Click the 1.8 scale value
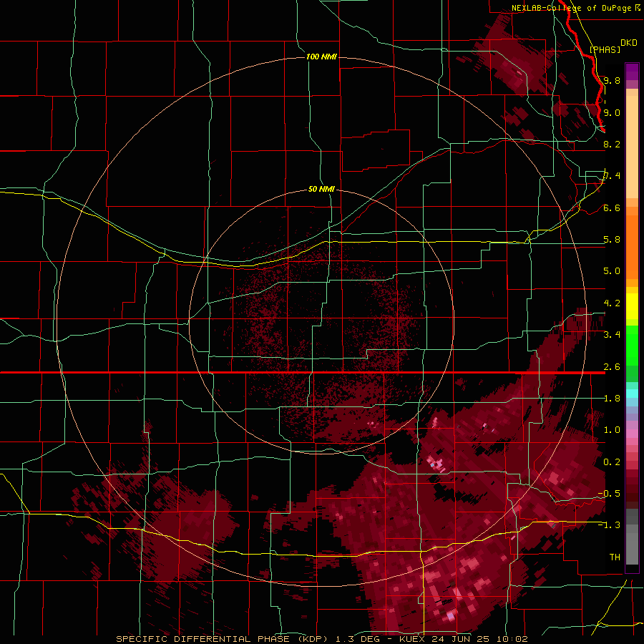The height and width of the screenshot is (644, 644). (612, 399)
